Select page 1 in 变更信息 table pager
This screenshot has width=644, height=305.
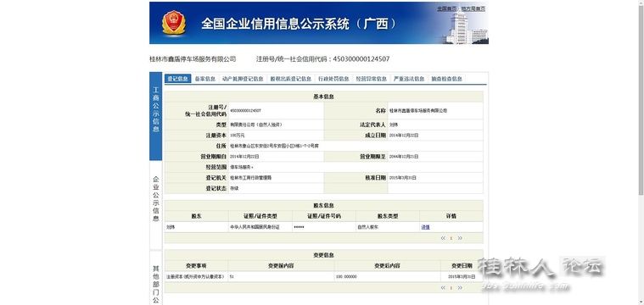tap(451, 288)
